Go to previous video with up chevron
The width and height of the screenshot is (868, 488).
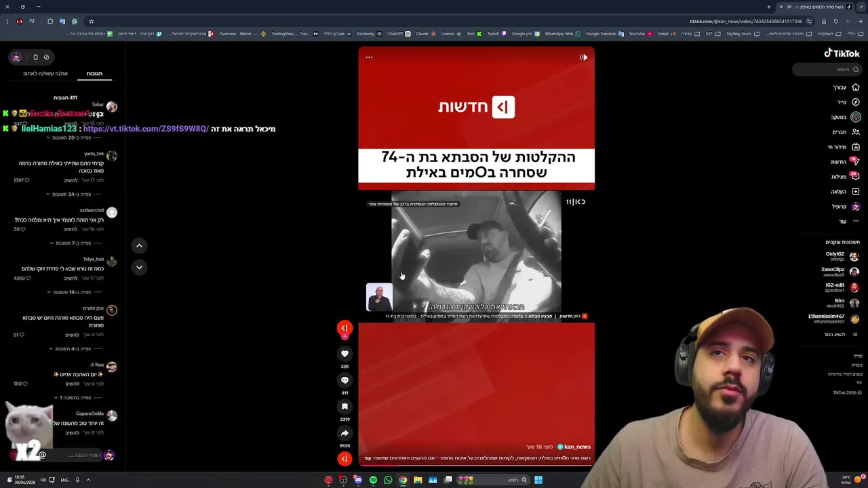[139, 245]
